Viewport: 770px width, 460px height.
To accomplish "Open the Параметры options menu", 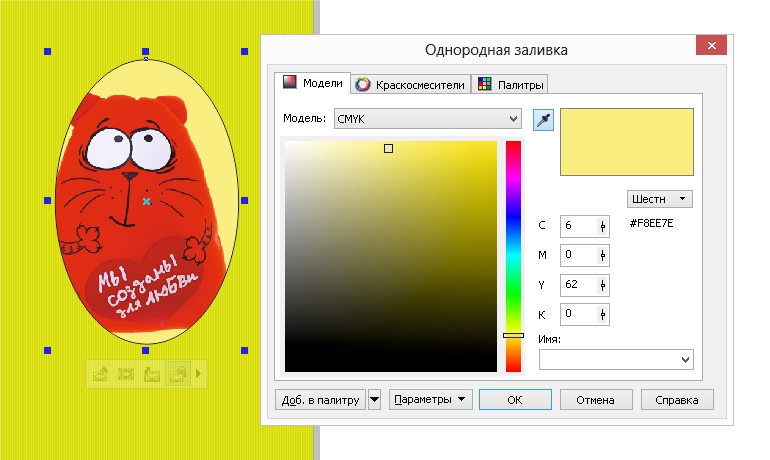I will click(x=431, y=400).
